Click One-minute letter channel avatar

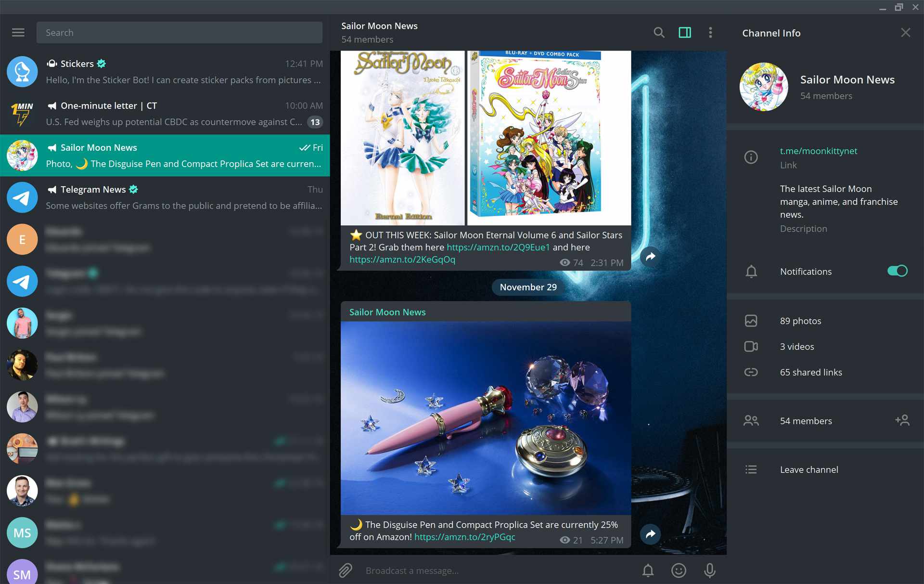[x=22, y=114]
